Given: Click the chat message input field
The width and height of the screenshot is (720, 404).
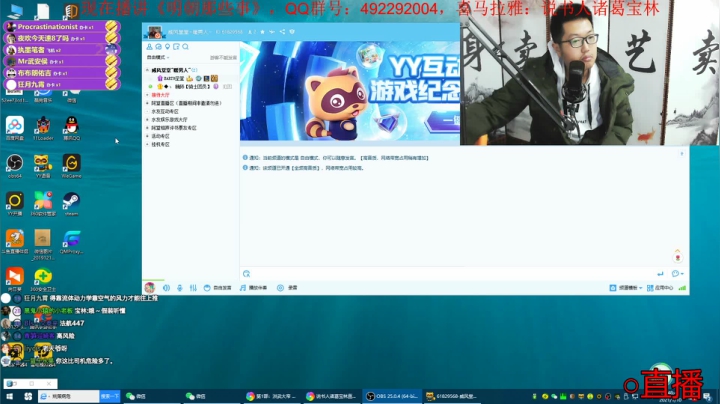Looking at the screenshot, I should [x=452, y=274].
